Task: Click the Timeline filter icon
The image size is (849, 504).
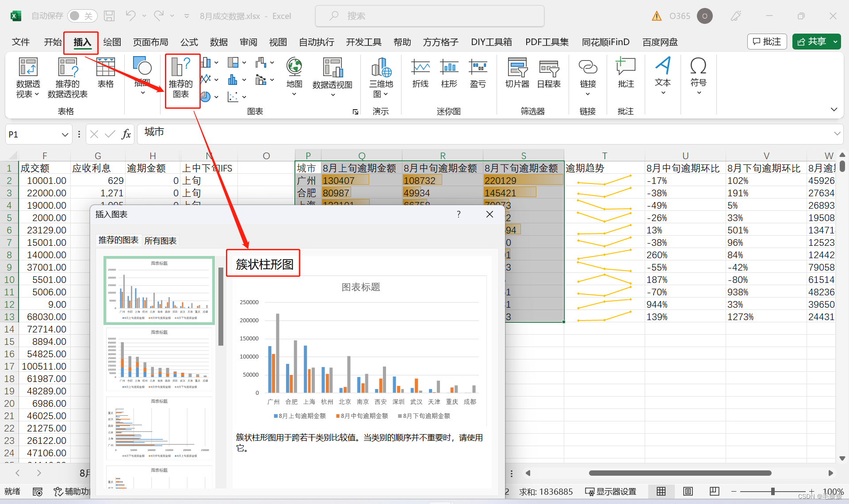Action: (549, 73)
